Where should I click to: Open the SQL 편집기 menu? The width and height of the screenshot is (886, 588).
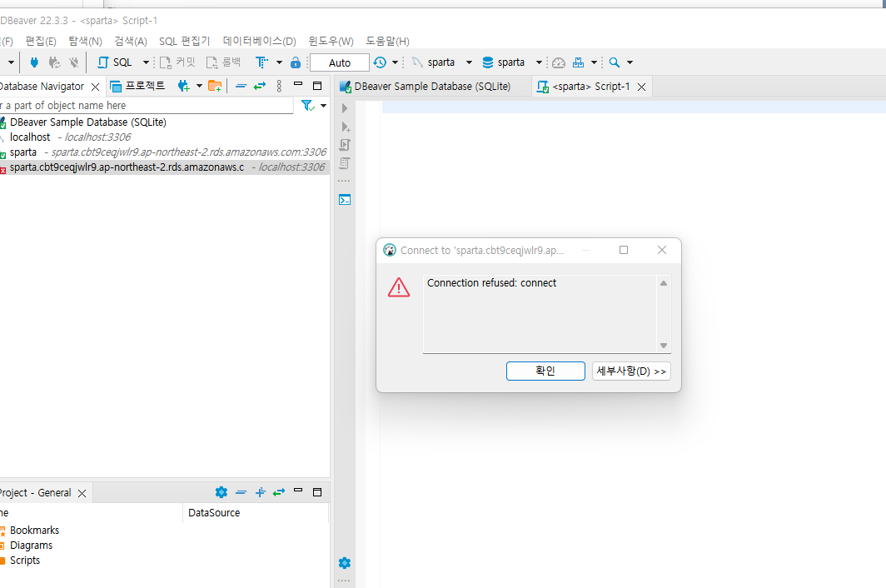pos(184,42)
